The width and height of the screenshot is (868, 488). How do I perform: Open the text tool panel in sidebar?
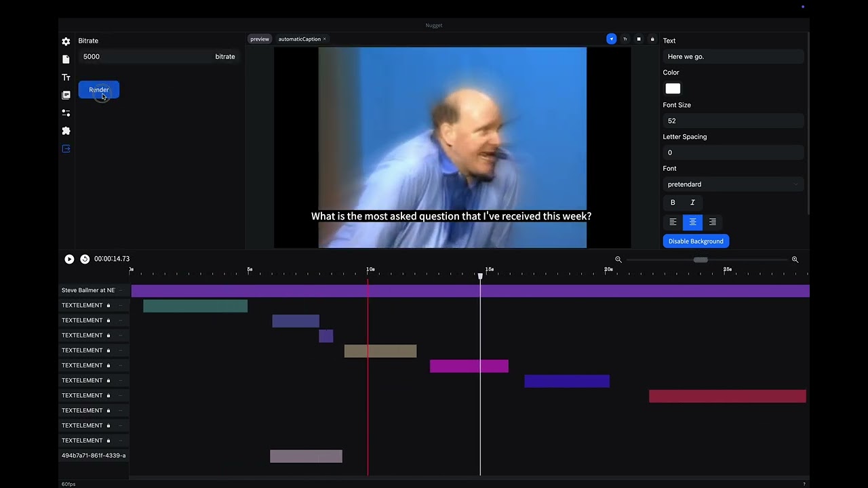(66, 77)
